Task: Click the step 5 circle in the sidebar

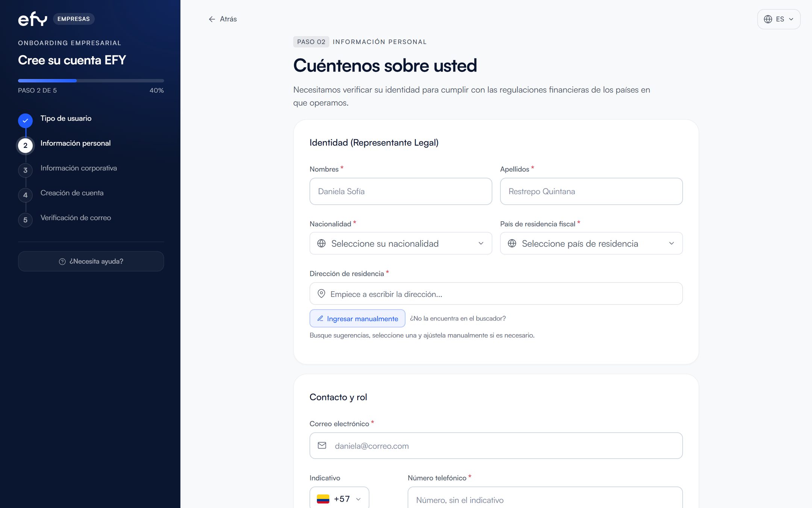Action: (26, 220)
